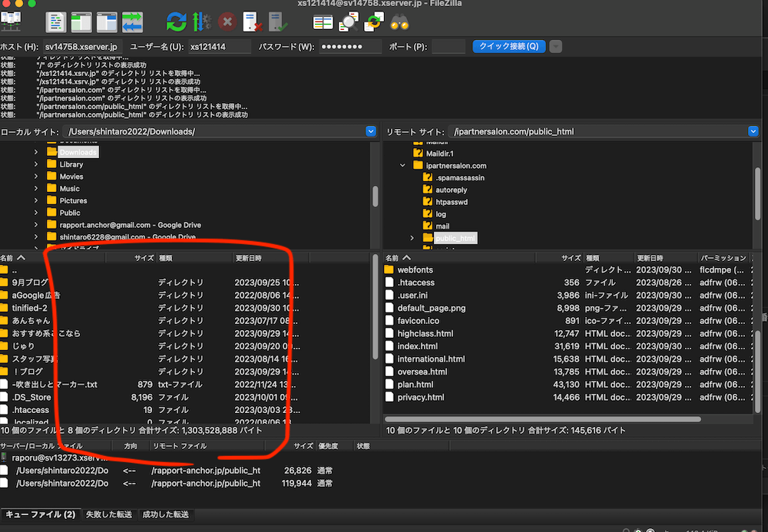Image resolution: width=768 pixels, height=532 pixels.
Task: Expand the Music folder node
Action: pyautogui.click(x=36, y=188)
